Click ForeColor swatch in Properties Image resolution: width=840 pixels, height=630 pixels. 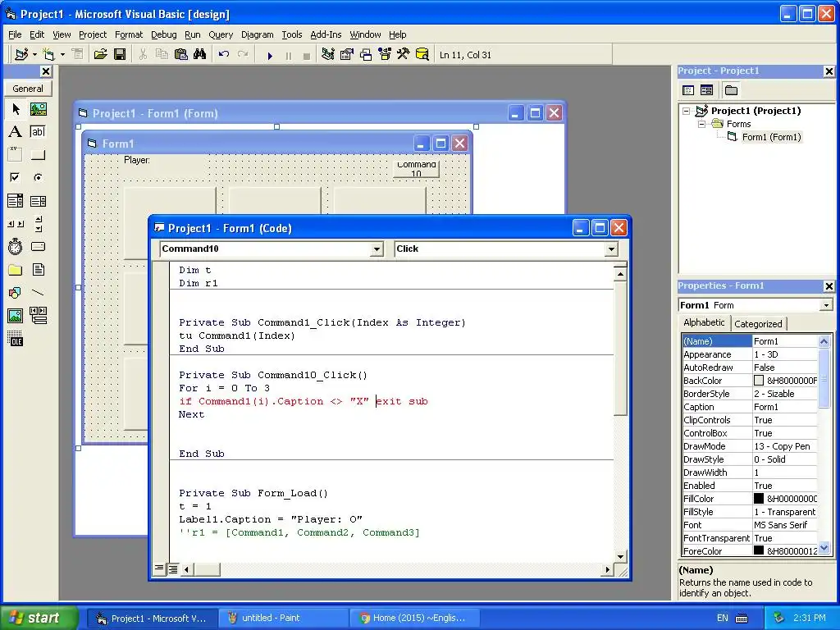[x=759, y=550]
